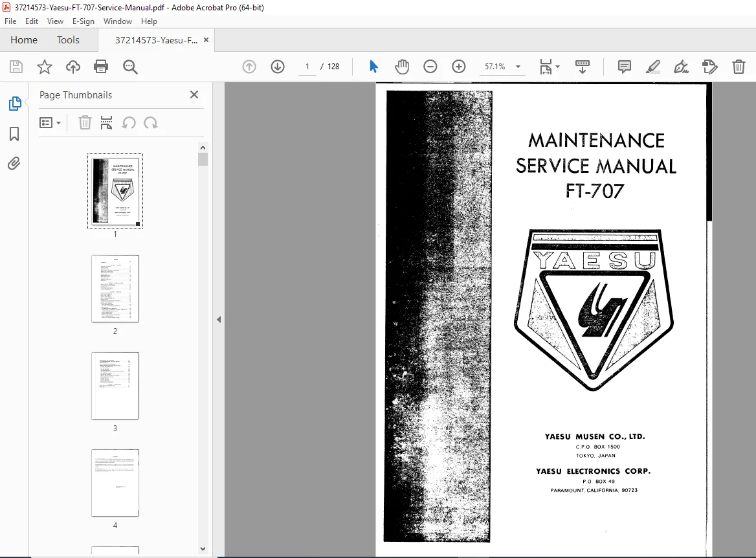Open the find text magnifier tool
This screenshot has height=558, width=756.
coord(130,67)
